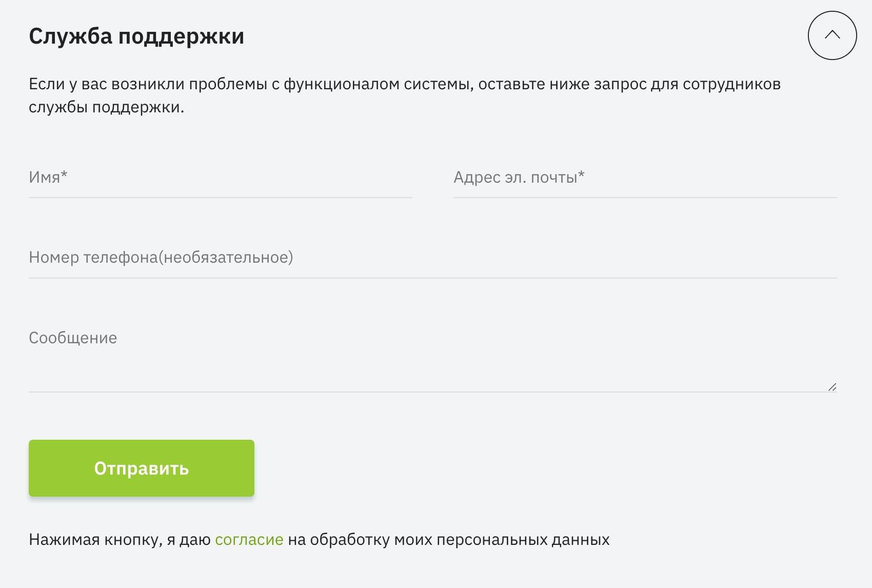
Task: Click the asterisk after Адрес эл. почты
Action: 581,175
